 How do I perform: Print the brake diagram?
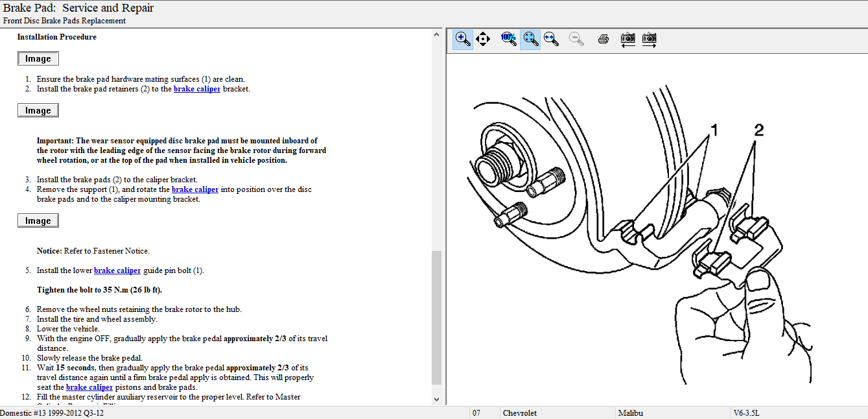pyautogui.click(x=603, y=39)
